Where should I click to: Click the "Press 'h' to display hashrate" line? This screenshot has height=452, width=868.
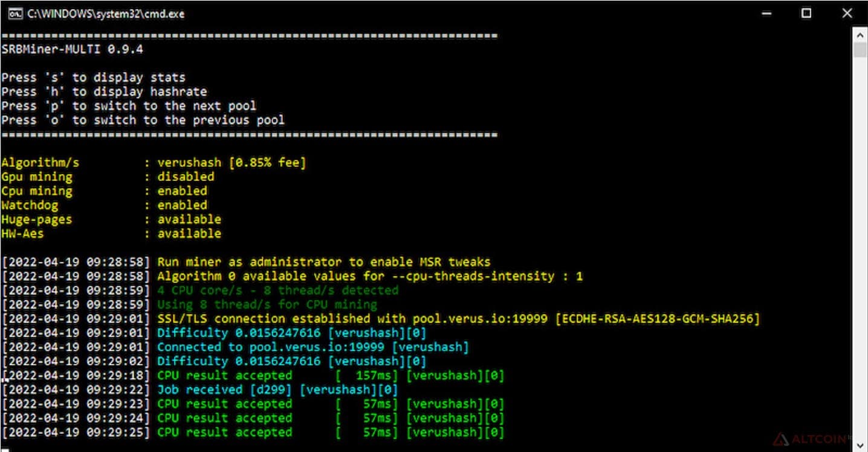(x=104, y=92)
